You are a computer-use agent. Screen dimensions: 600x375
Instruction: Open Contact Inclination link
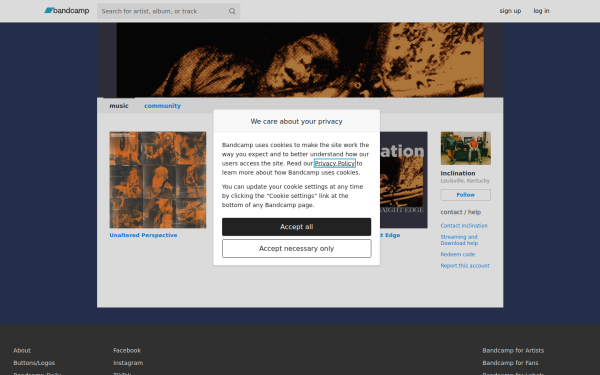click(464, 226)
